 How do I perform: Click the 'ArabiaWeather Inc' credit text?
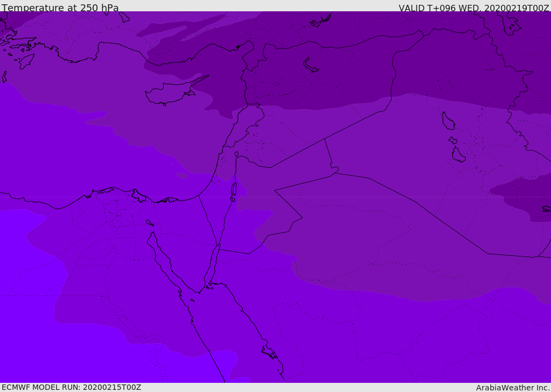pyautogui.click(x=513, y=388)
